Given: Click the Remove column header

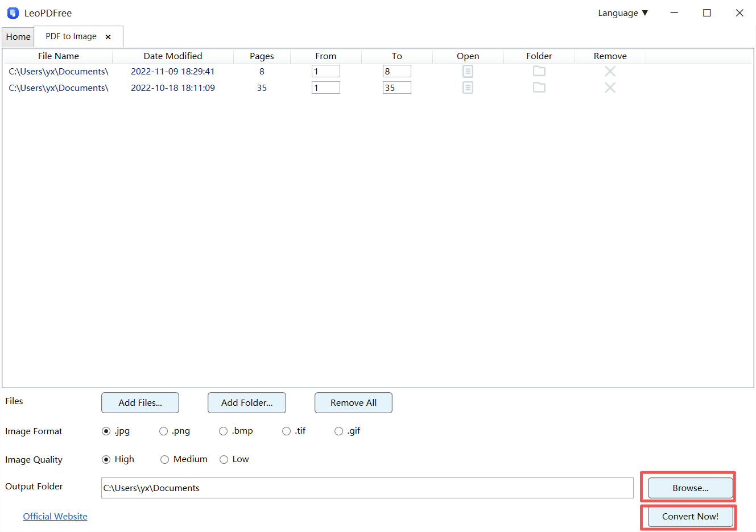Looking at the screenshot, I should tap(610, 56).
